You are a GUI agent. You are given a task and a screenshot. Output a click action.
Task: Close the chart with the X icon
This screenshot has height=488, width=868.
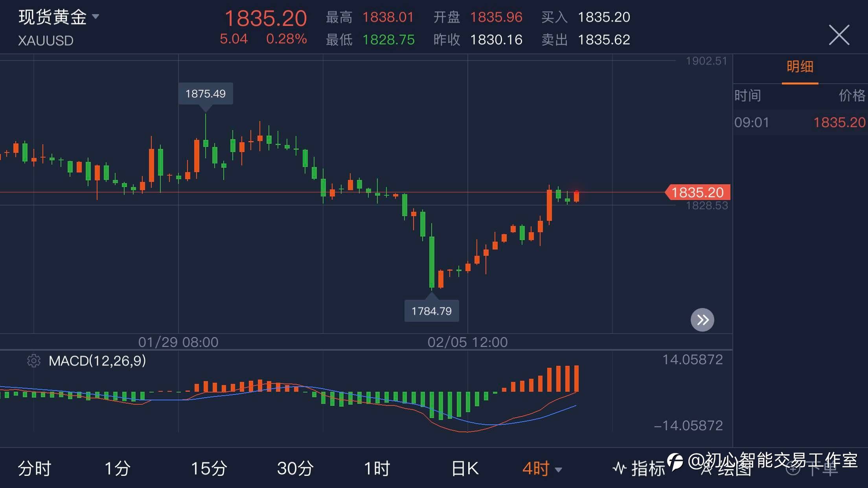(x=839, y=35)
